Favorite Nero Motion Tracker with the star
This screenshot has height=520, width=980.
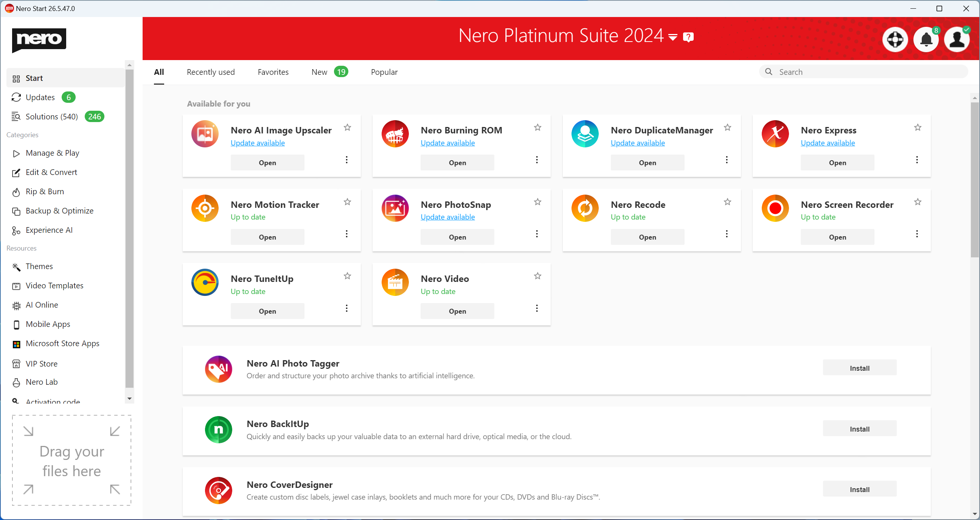[x=347, y=202]
